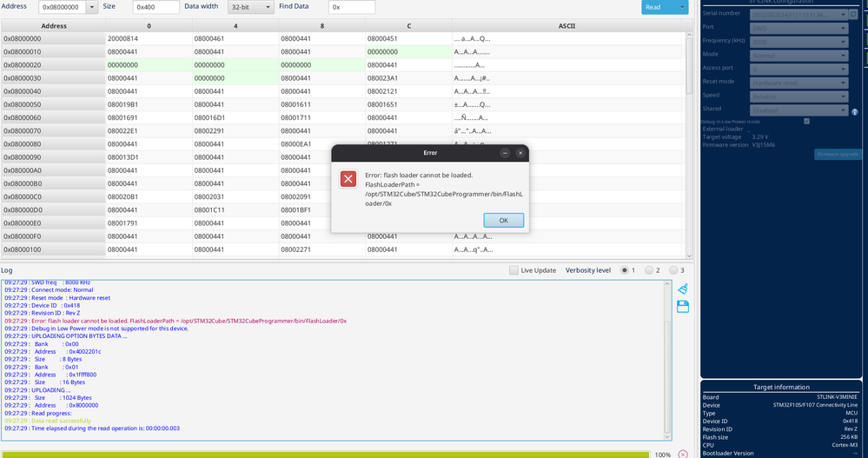The width and height of the screenshot is (868, 458).
Task: Click the Find Data input field
Action: point(352,7)
